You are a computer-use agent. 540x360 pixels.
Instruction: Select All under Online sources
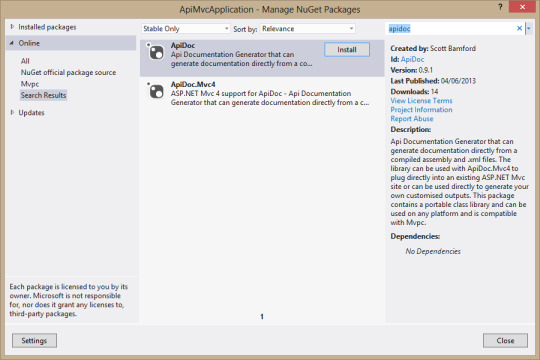point(25,61)
